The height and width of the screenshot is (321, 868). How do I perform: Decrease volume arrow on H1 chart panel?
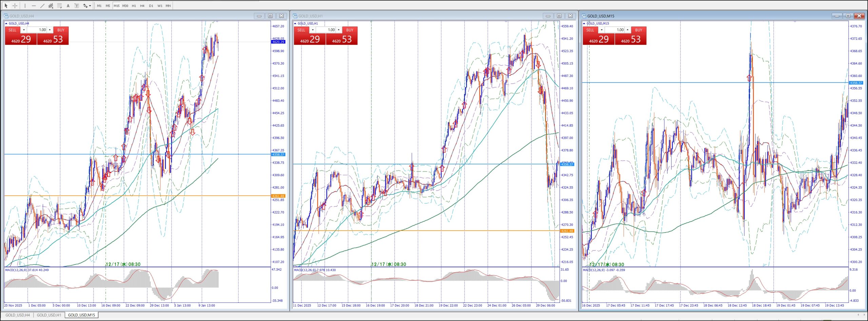(x=313, y=30)
